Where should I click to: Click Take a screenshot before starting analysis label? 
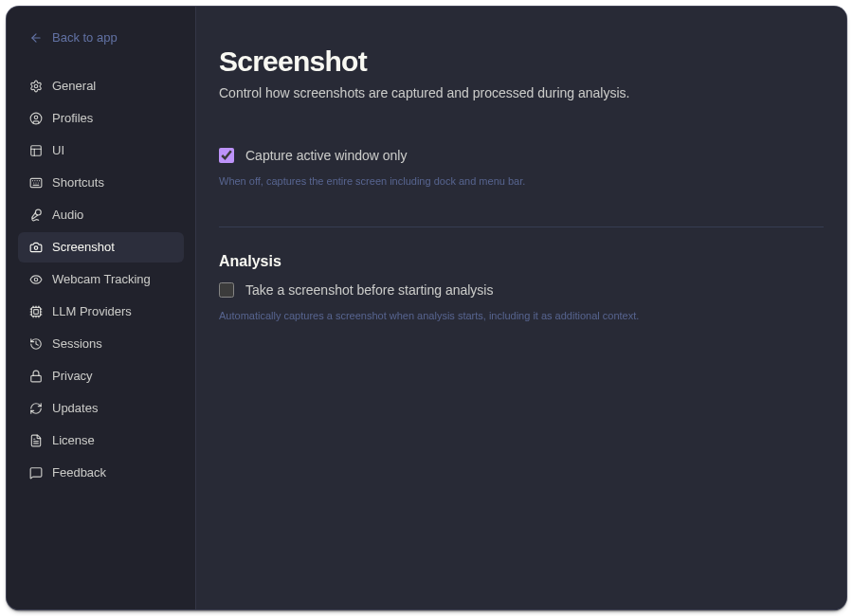pos(369,290)
